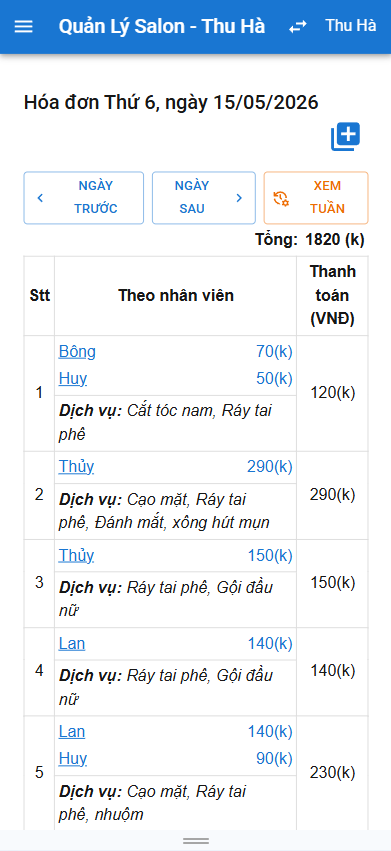Open employee Thủy in invoice 2
391x851 pixels.
click(76, 467)
